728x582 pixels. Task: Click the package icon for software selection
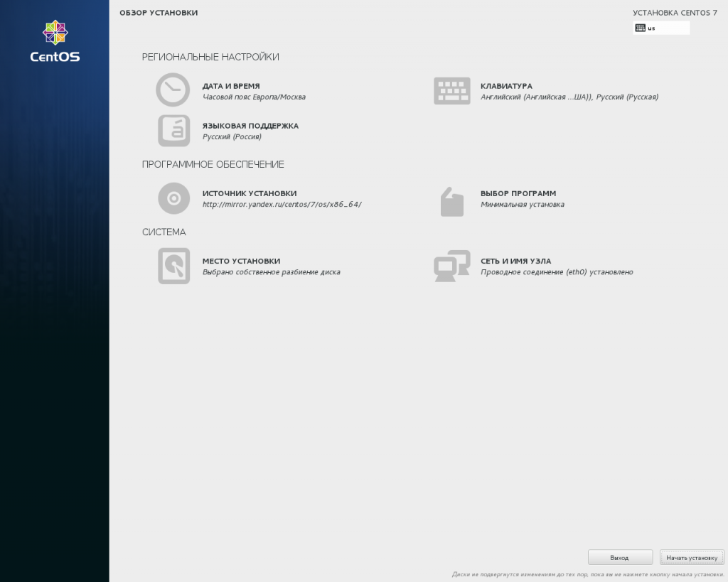click(452, 202)
